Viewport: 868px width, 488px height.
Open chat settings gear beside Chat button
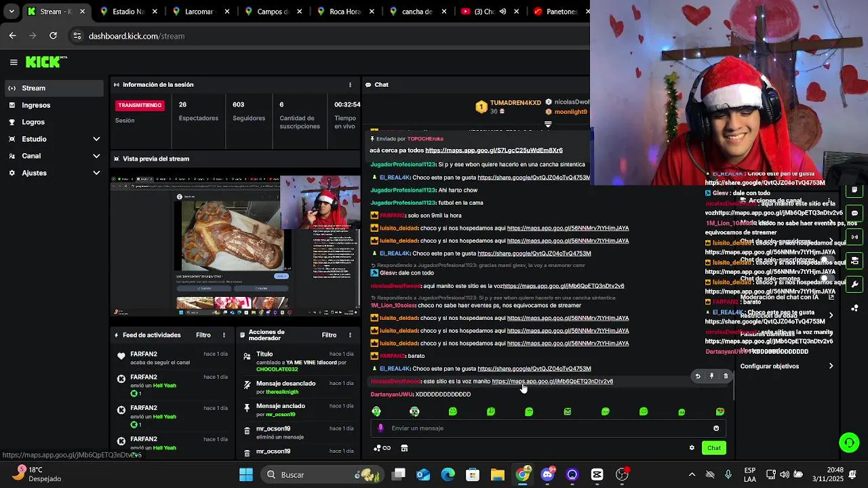(x=692, y=448)
